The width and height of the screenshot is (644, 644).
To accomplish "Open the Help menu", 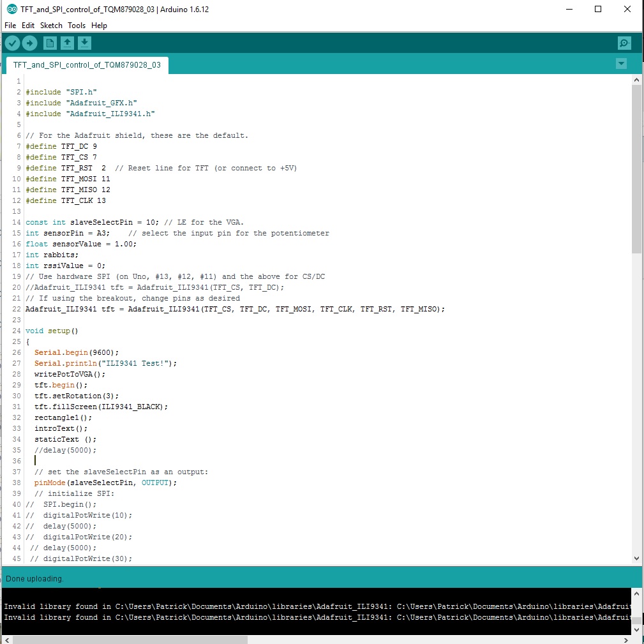I will (99, 26).
